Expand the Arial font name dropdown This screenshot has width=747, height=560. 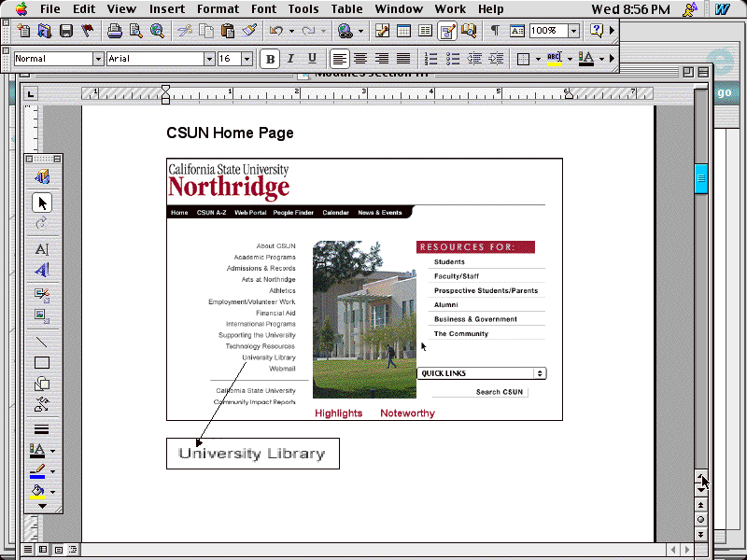pos(209,59)
